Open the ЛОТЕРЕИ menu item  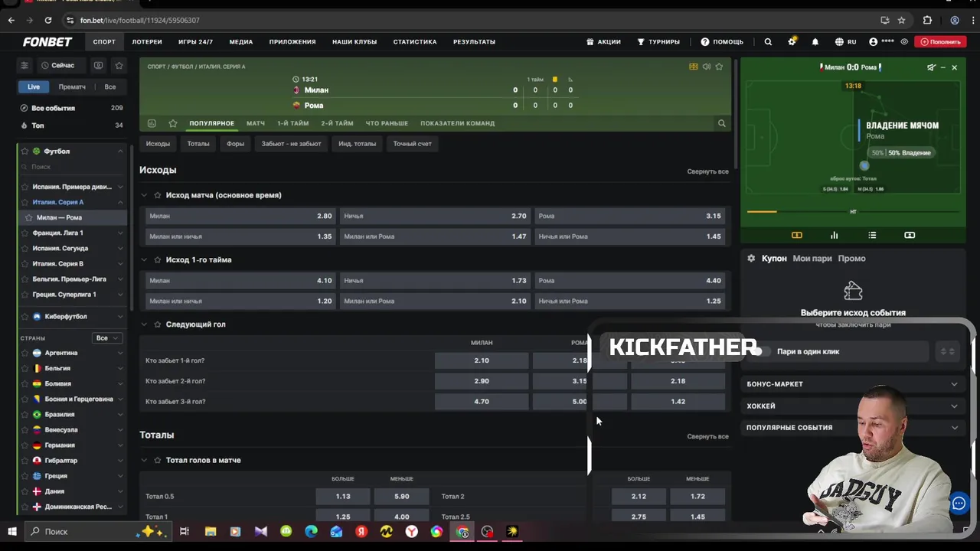click(147, 42)
